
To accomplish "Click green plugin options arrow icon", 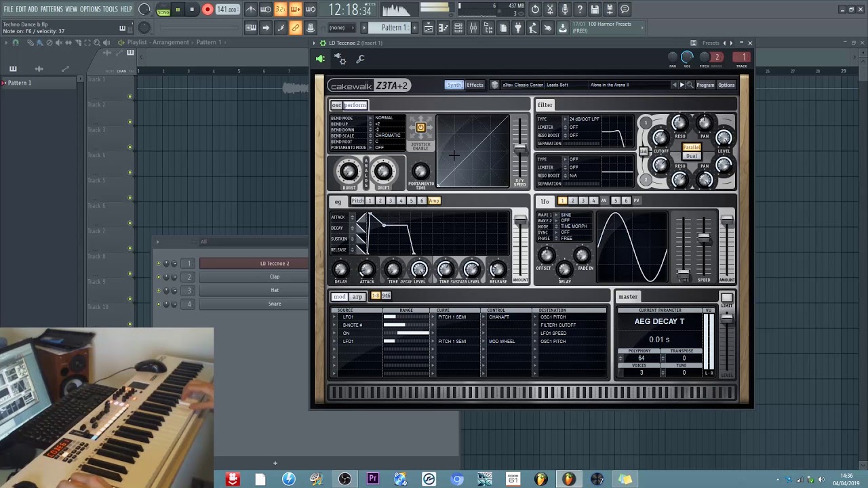I will 320,59.
